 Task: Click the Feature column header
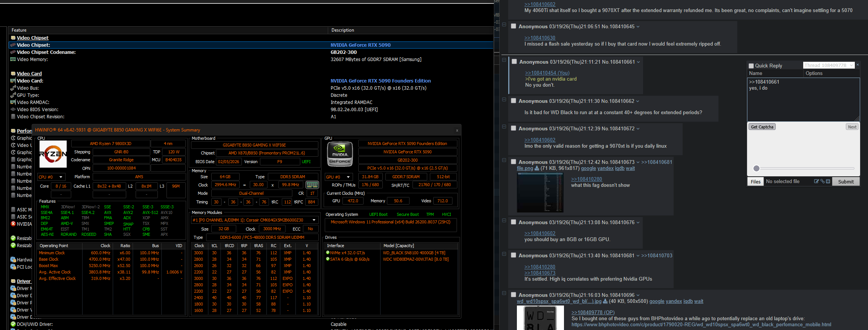168,30
